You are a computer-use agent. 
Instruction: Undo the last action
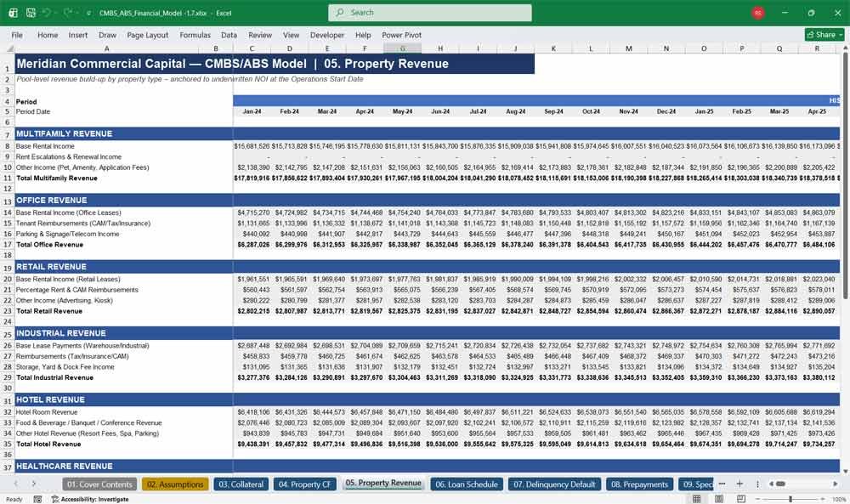(x=47, y=13)
